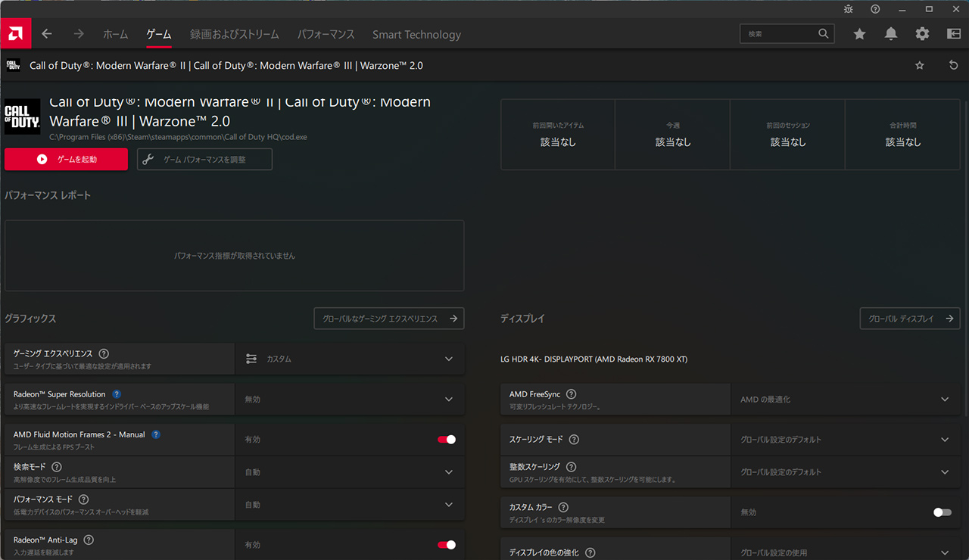Launch game with ゲームを起動 button

click(66, 159)
